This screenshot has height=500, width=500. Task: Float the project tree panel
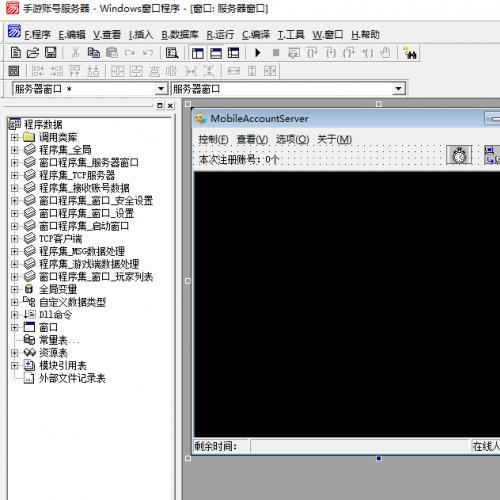[x=160, y=105]
